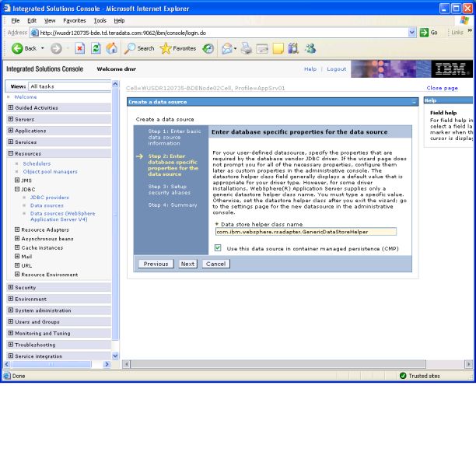Click the navigation scroll down arrow

[x=115, y=356]
